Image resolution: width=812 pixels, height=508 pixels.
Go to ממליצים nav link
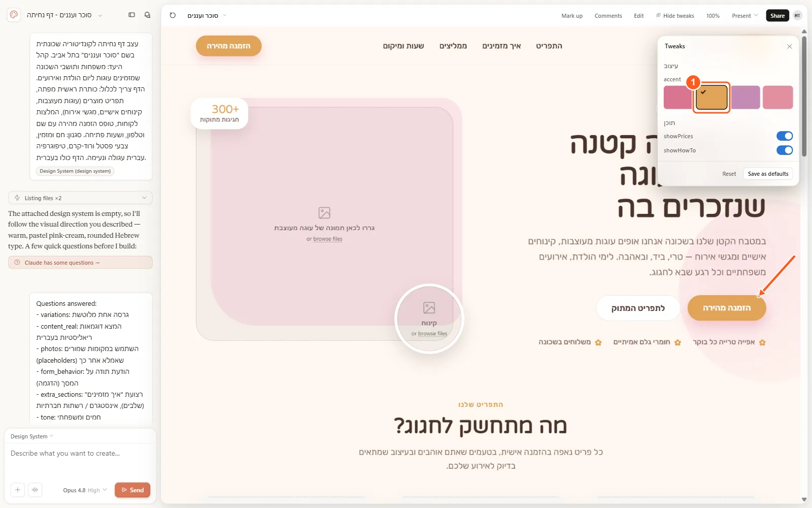(x=453, y=46)
